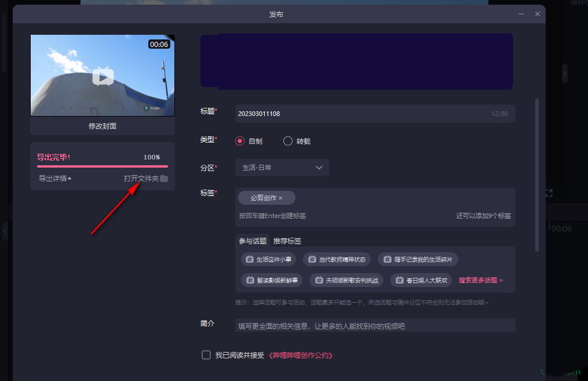Click the 12/80 character counter
Viewport: 588px width, 381px height.
tap(499, 114)
